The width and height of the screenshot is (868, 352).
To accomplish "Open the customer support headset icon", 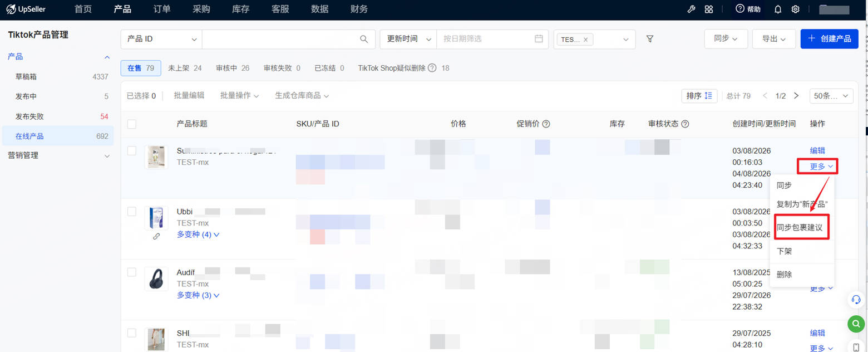I will 856,300.
